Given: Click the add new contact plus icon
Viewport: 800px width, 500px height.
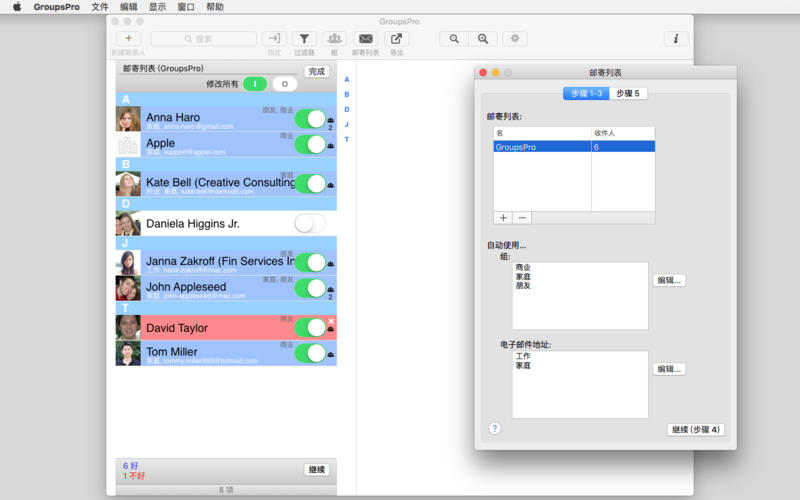Looking at the screenshot, I should 129,38.
